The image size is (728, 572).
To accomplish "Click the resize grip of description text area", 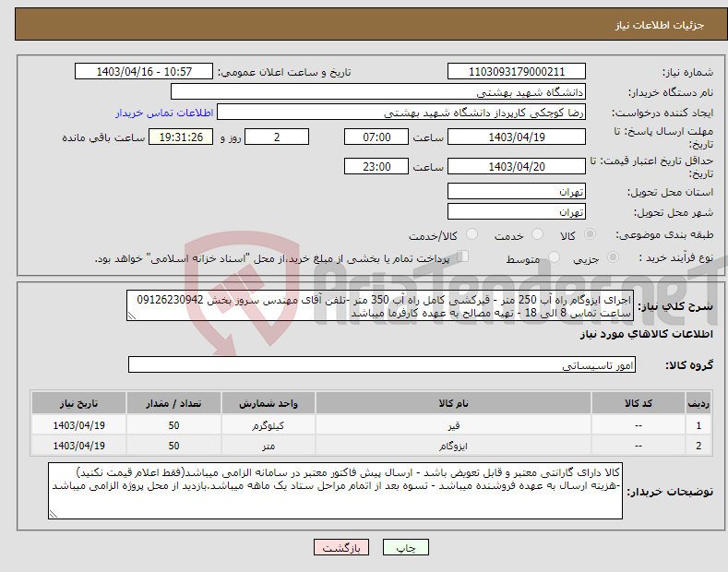I will coord(132,316).
